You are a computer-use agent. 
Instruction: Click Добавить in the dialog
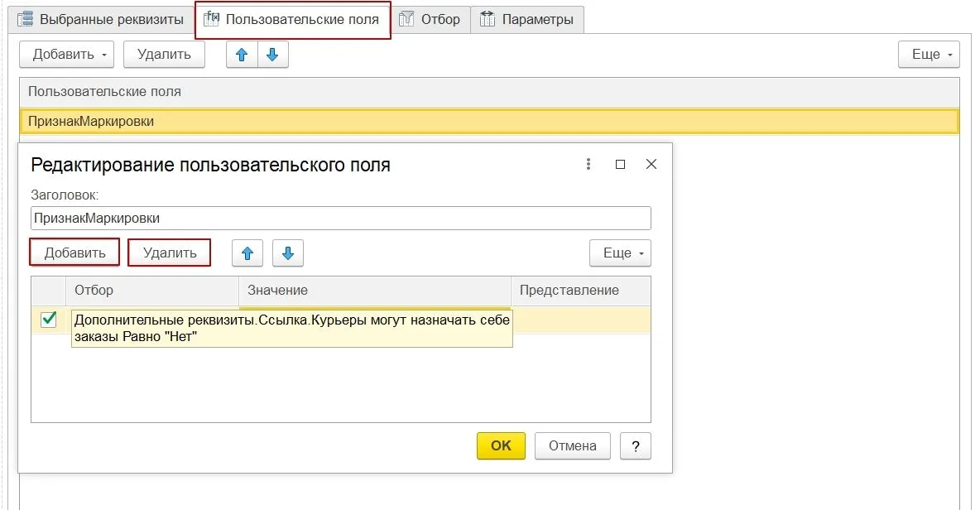[74, 253]
